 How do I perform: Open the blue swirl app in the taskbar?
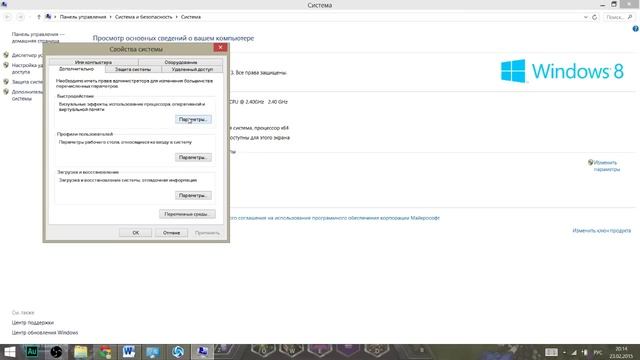coord(178,352)
